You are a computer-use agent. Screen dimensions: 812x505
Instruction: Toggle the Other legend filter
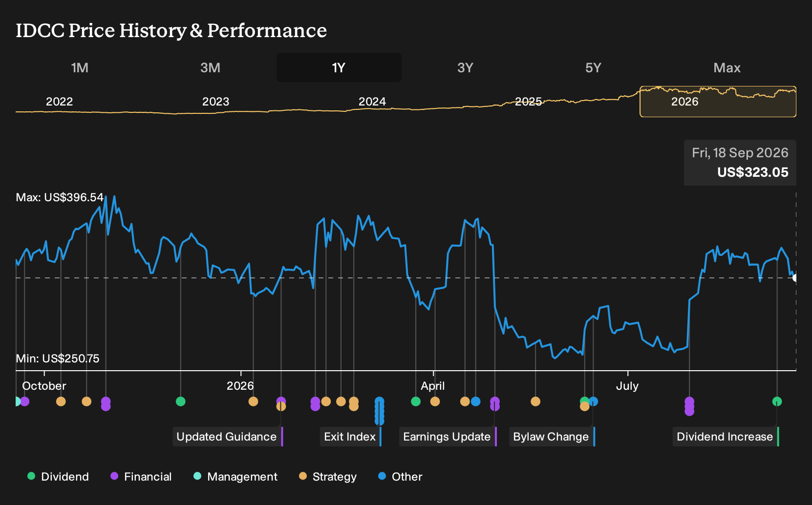[400, 477]
